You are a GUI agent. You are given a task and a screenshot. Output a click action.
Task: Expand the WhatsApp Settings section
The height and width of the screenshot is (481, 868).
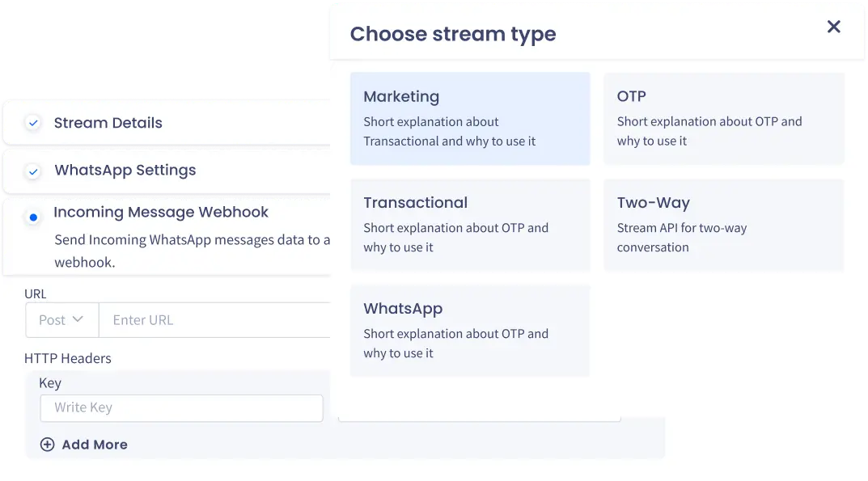[x=125, y=171]
